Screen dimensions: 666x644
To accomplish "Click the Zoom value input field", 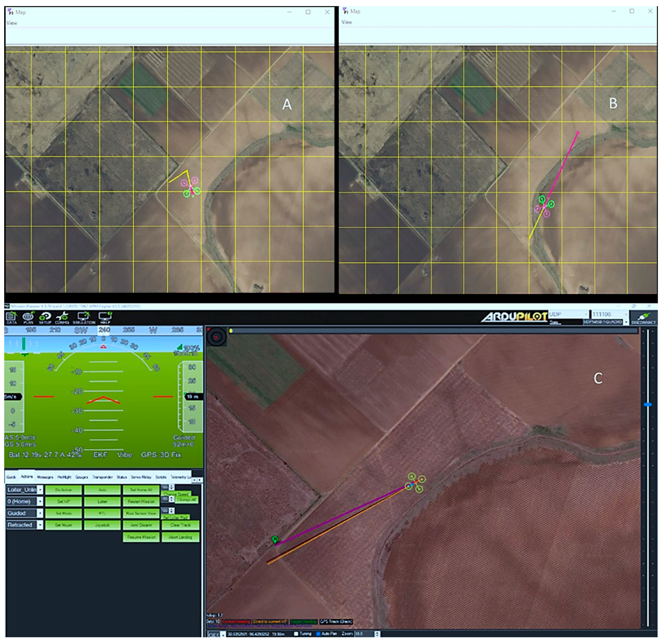I will tap(364, 634).
